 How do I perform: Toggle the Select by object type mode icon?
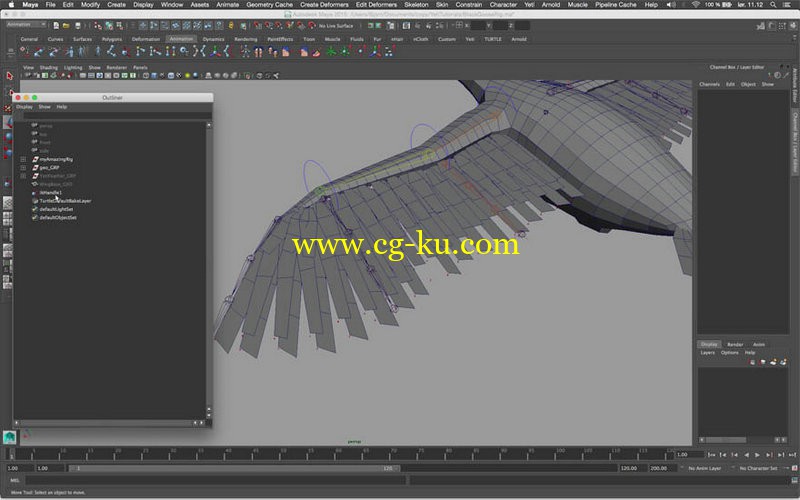point(109,25)
